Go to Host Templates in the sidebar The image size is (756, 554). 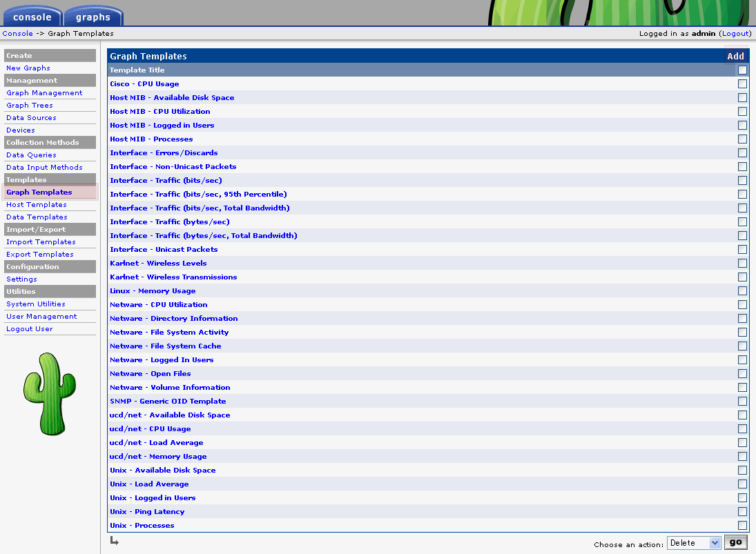point(37,205)
